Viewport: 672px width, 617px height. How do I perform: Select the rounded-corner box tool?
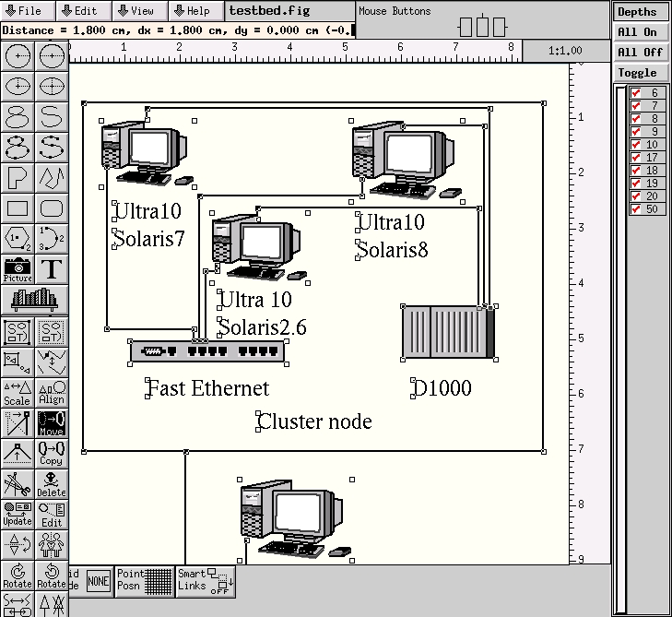click(x=52, y=208)
